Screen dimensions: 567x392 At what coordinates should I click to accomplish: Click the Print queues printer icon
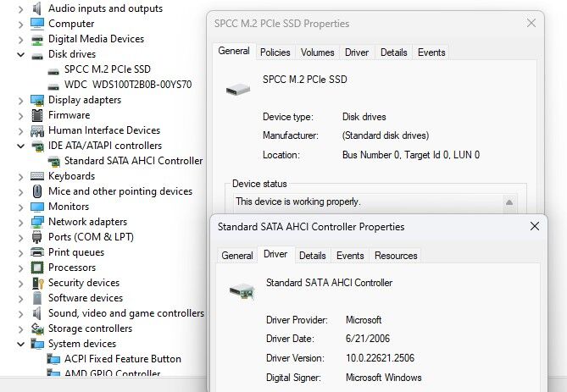[37, 252]
